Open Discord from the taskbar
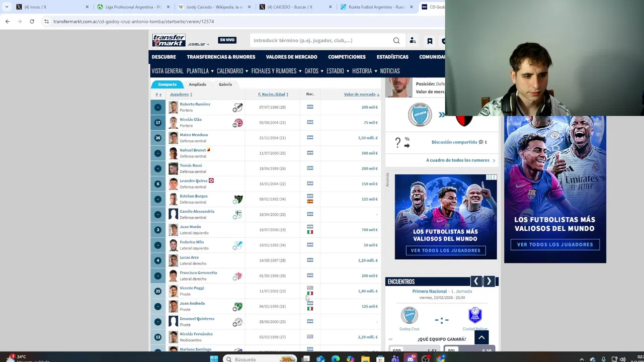 click(x=411, y=359)
